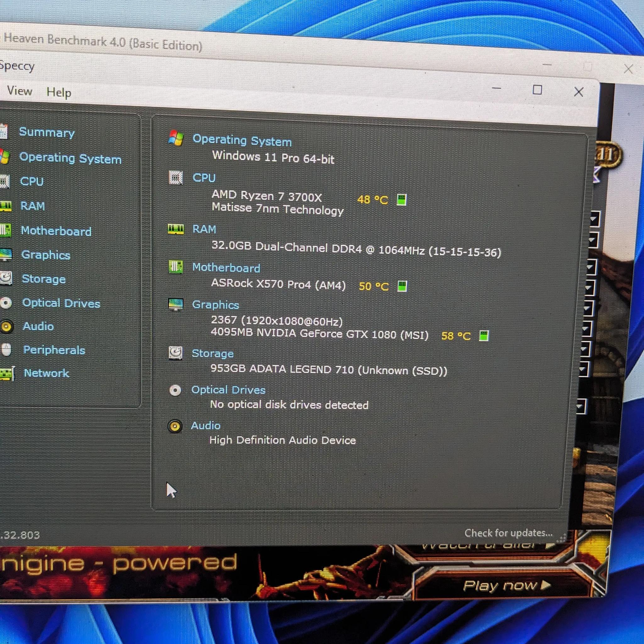644x644 pixels.
Task: Click the Speccy window title text
Action: [17, 66]
